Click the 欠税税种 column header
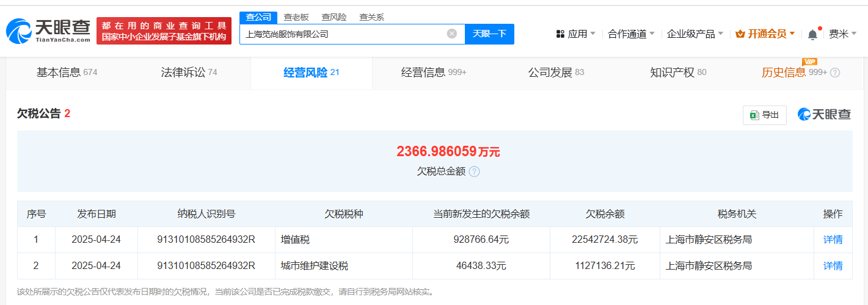 tap(343, 214)
